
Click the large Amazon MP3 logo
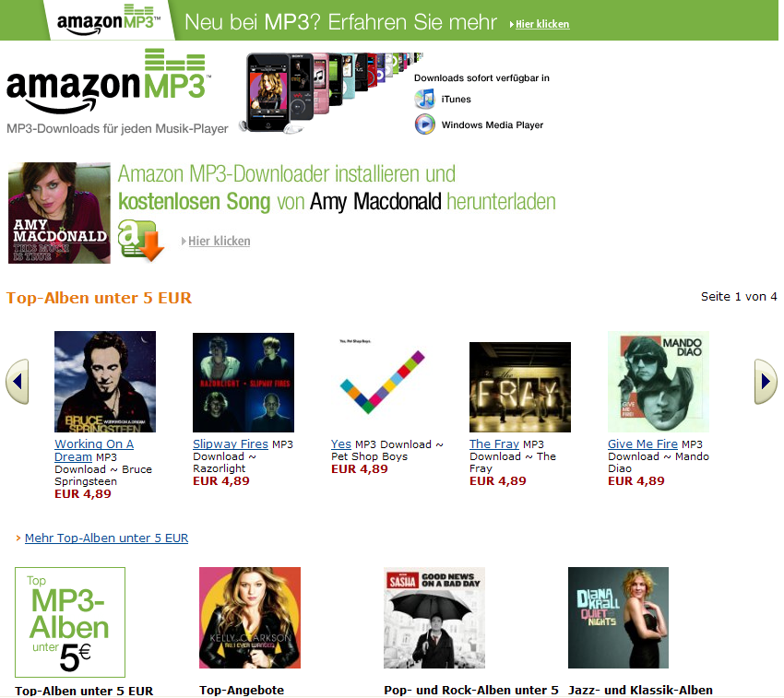109,81
